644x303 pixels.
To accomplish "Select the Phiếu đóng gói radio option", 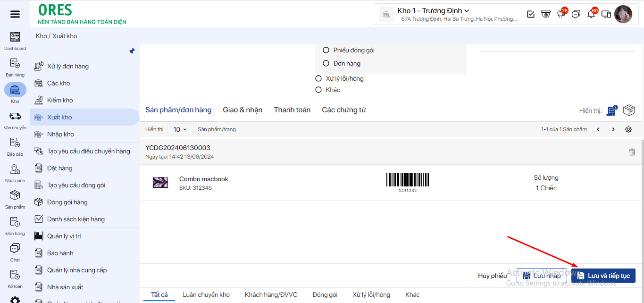I will [x=326, y=50].
